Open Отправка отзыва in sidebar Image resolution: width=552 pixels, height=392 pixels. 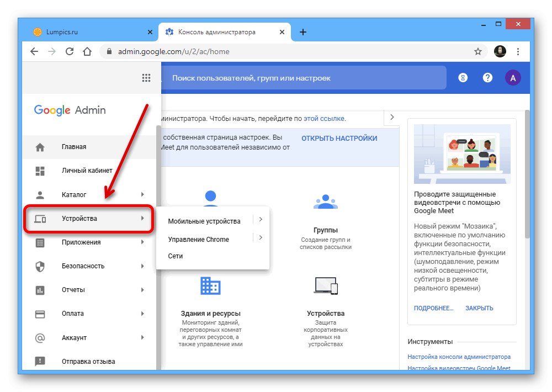[x=89, y=362]
